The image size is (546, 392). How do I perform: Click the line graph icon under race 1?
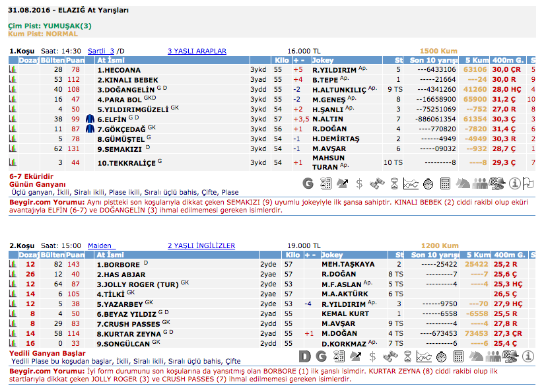point(411,183)
